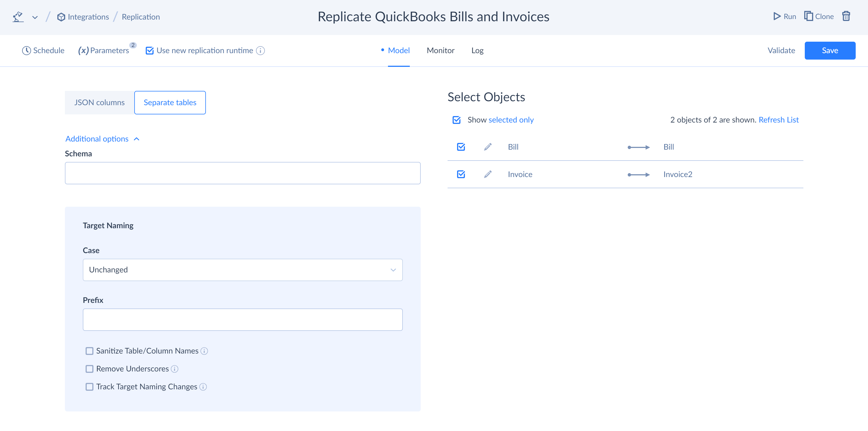The height and width of the screenshot is (431, 868).
Task: Click into the Prefix input field
Action: pyautogui.click(x=243, y=320)
